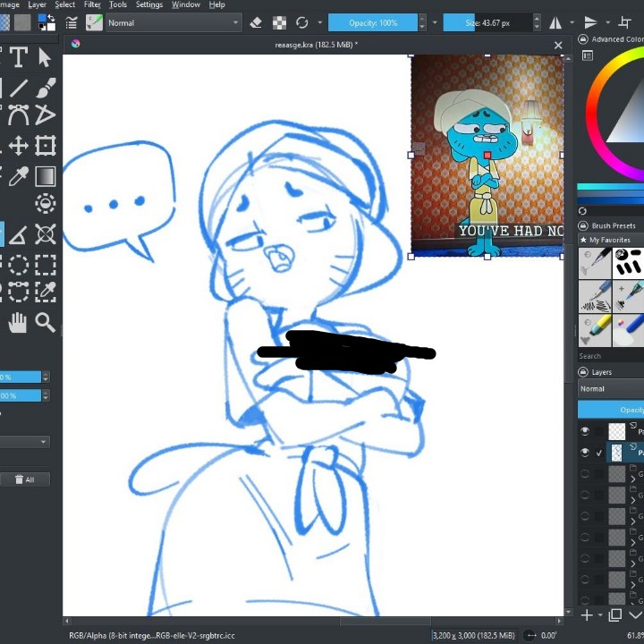The height and width of the screenshot is (644, 644).
Task: Toggle preserve alpha checkerboard button
Action: [279, 22]
